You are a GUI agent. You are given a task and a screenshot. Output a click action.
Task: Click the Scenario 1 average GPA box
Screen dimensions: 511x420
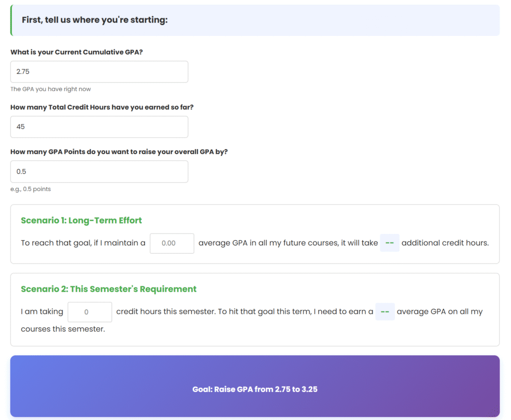click(172, 243)
